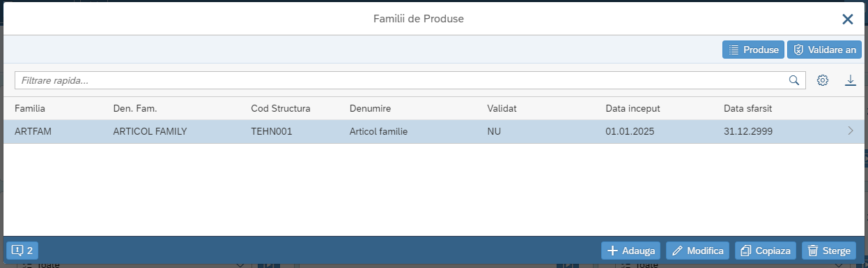The image size is (868, 268).
Task: Sort by Data inceput column header
Action: click(633, 108)
